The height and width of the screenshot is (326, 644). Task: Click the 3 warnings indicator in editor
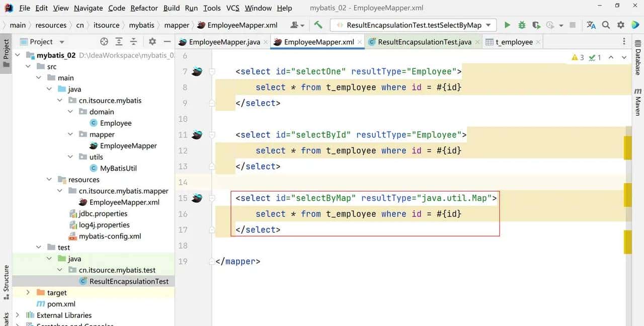pyautogui.click(x=578, y=58)
